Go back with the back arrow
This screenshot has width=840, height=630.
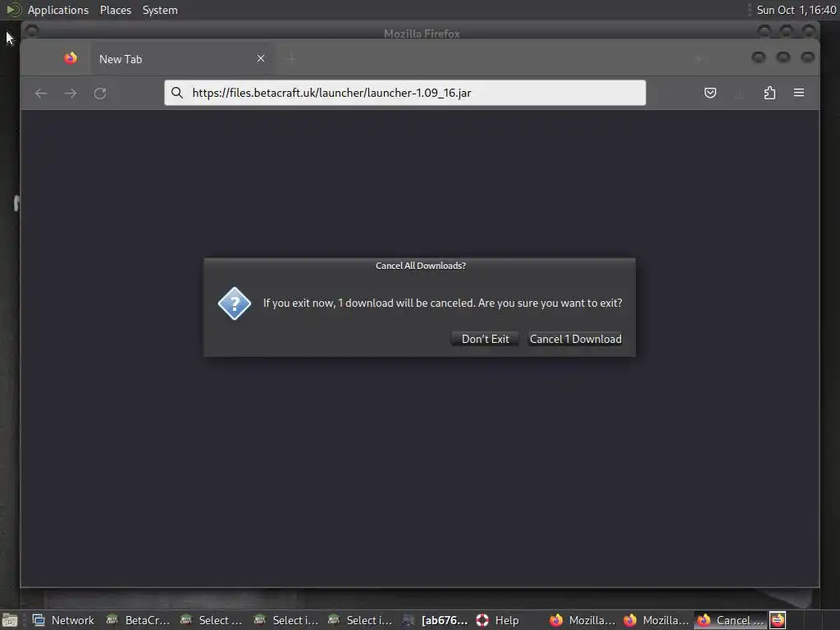coord(41,94)
